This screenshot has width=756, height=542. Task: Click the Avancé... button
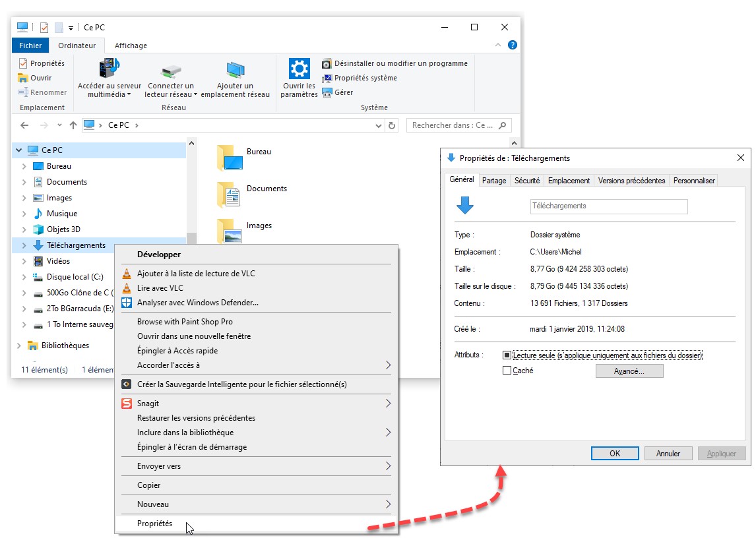[x=629, y=371]
